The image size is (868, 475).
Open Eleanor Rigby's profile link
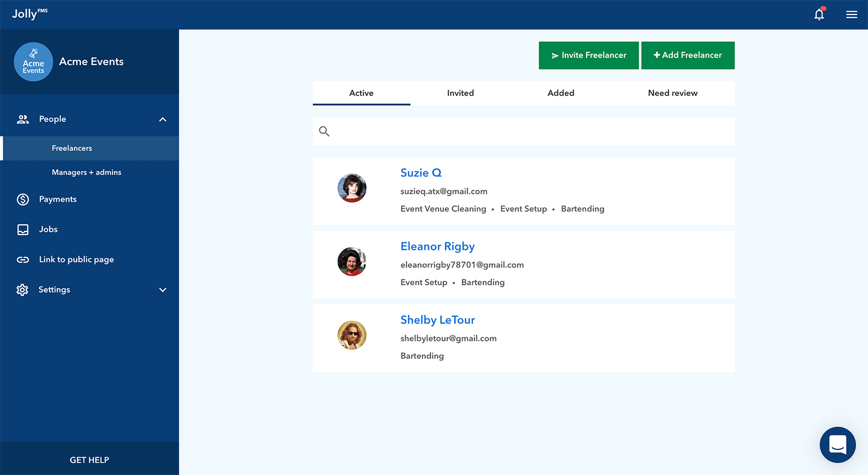pos(438,246)
